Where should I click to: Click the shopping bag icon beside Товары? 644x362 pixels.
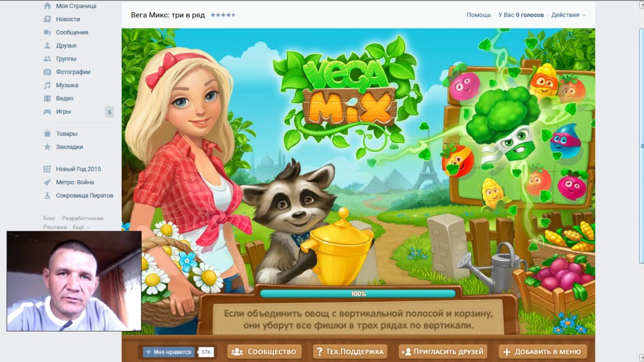click(47, 134)
